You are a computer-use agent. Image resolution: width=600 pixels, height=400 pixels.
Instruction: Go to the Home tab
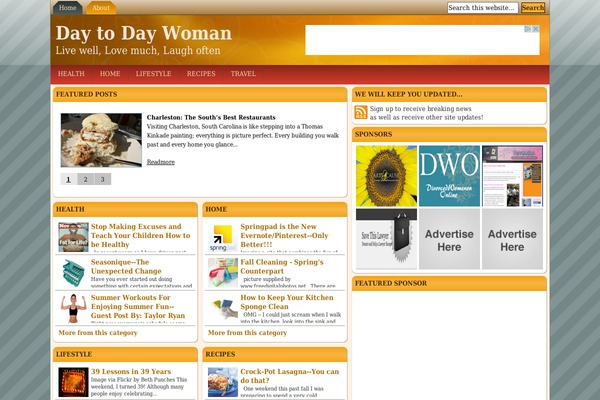click(x=67, y=8)
